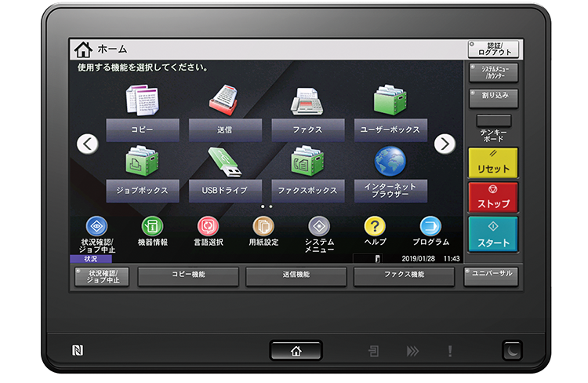
Task: Open 用紙設定 paper settings icon
Action: click(263, 227)
